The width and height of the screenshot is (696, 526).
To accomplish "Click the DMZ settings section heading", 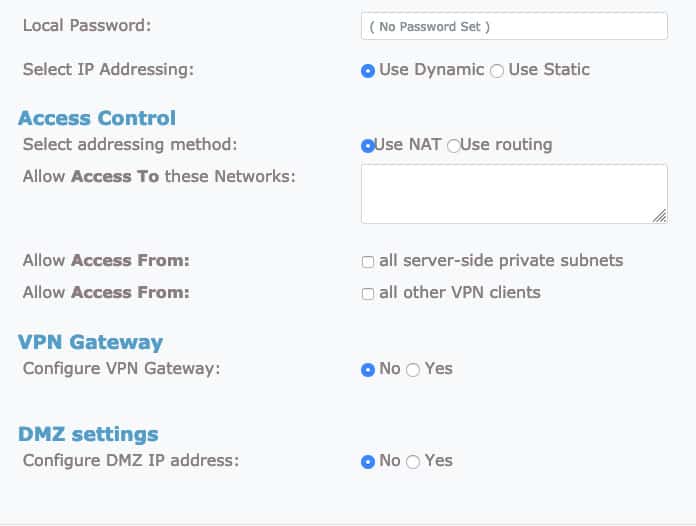I will click(88, 434).
